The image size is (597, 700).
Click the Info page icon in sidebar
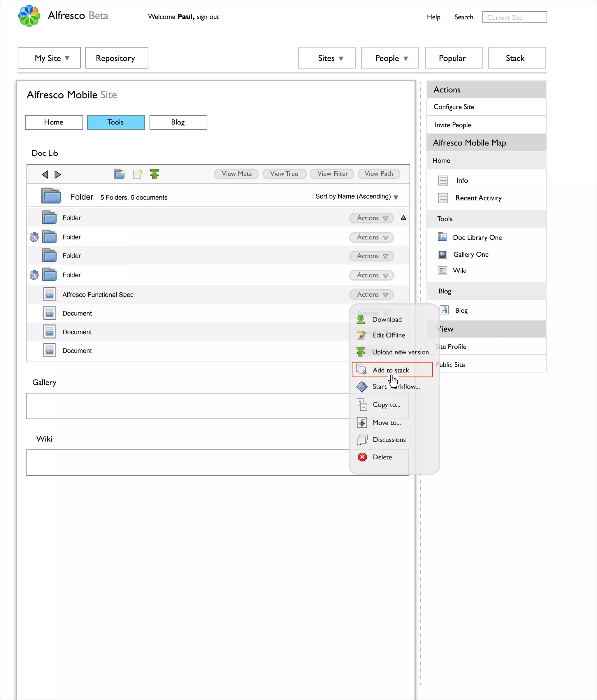pos(443,181)
